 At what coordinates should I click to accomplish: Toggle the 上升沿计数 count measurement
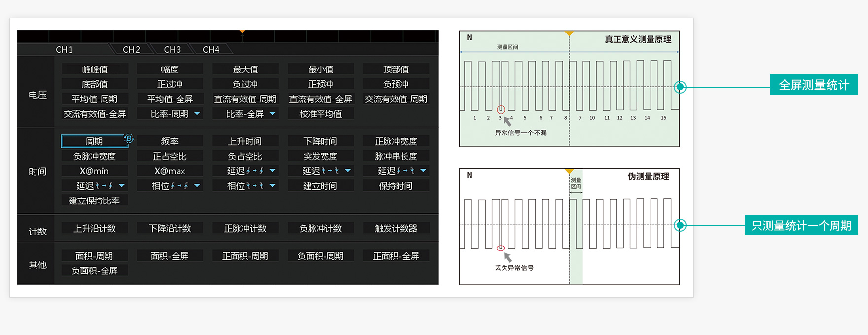(95, 228)
